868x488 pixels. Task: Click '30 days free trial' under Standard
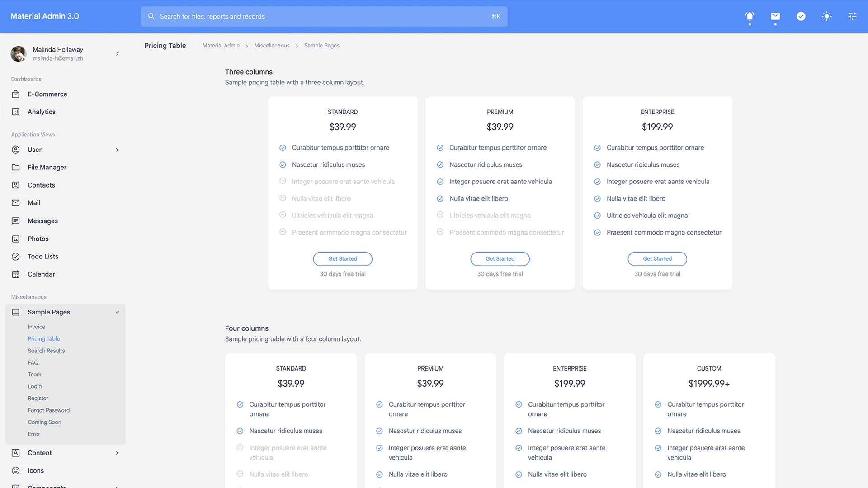point(343,274)
